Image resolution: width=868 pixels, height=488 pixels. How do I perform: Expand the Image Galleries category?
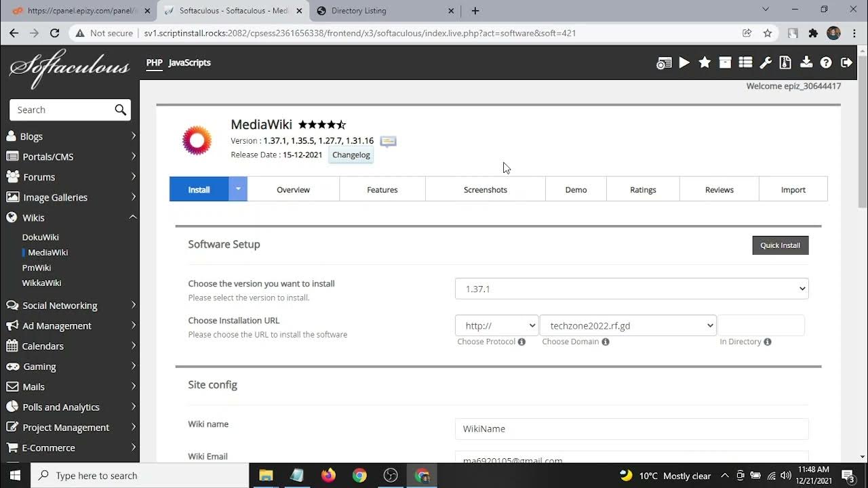(70, 197)
